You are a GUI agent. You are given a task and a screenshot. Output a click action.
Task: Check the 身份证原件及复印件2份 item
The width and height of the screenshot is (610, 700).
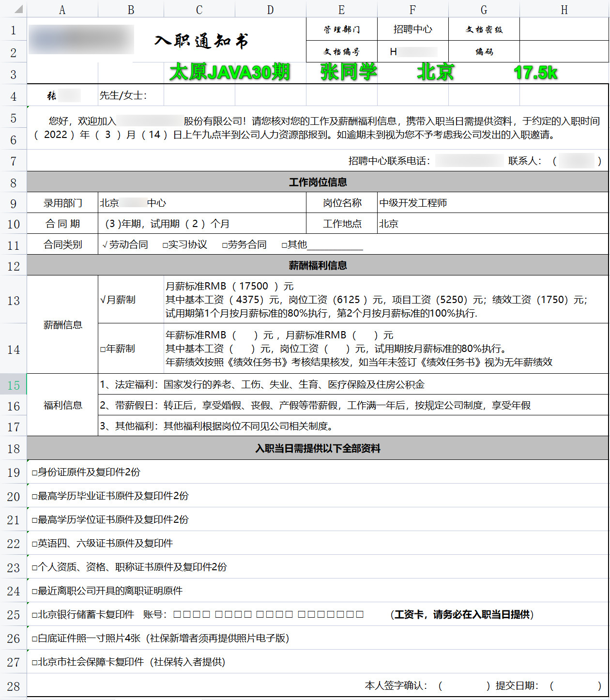coord(34,472)
